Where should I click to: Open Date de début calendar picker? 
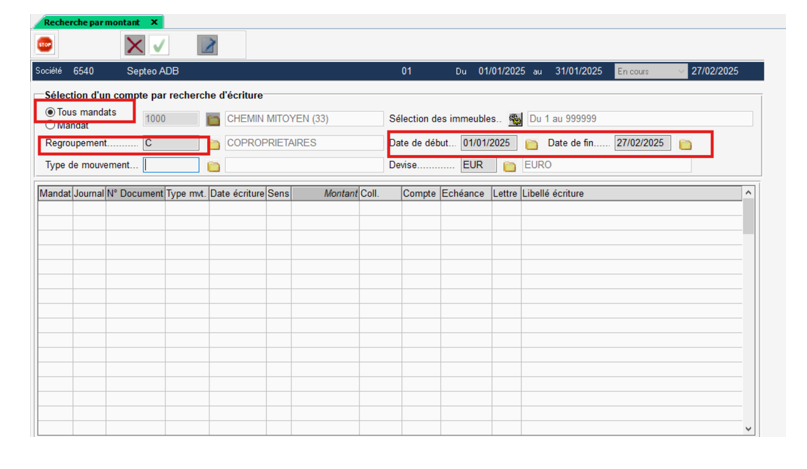pyautogui.click(x=531, y=144)
